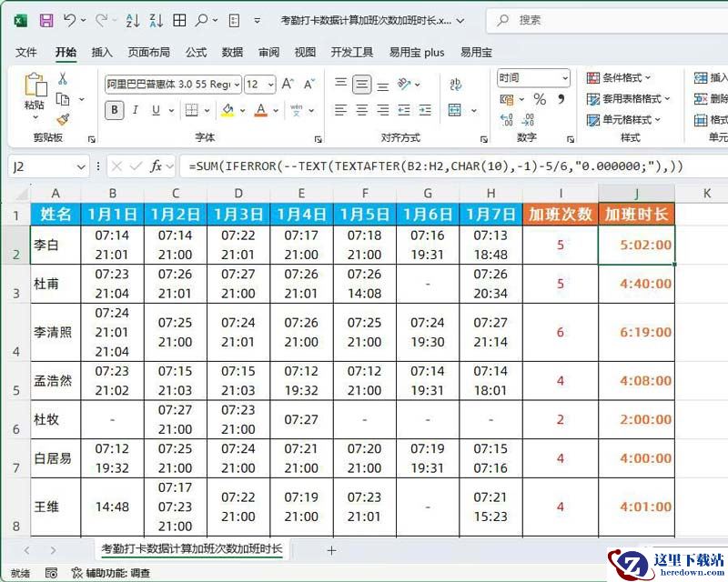This screenshot has width=728, height=582.
Task: Align text to bottom of cell
Action: (382, 85)
